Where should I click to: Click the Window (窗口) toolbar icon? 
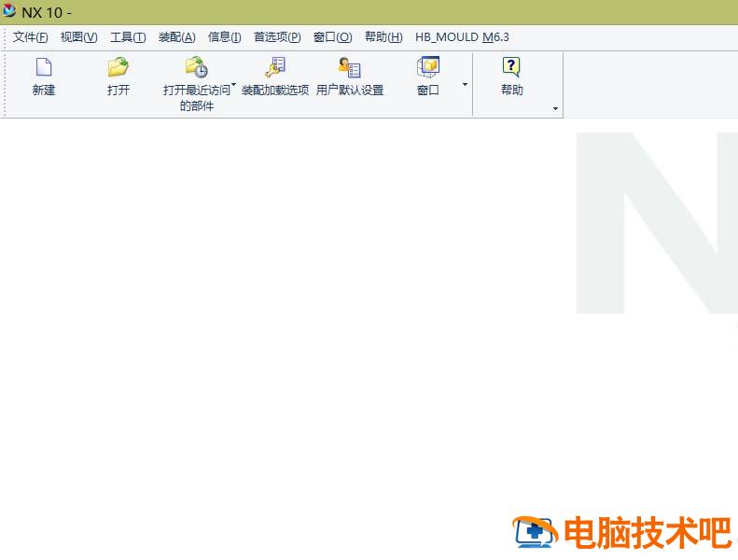(x=428, y=67)
